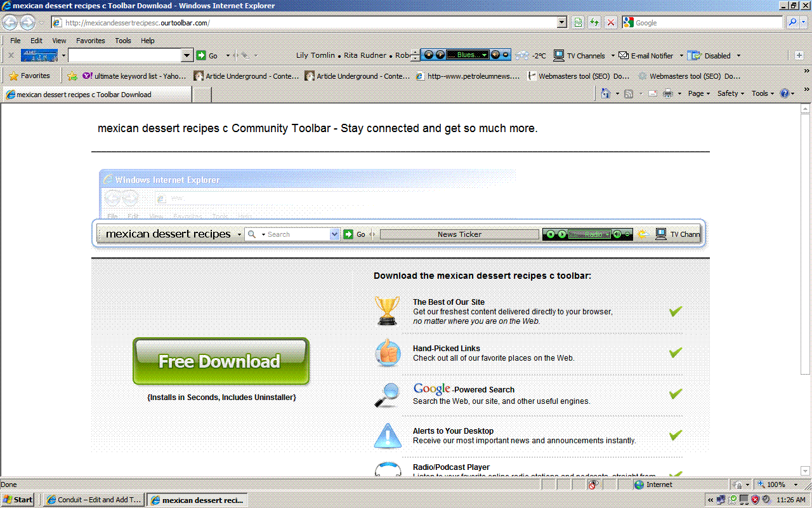Open the Favorites menu in the menu bar

pos(91,41)
